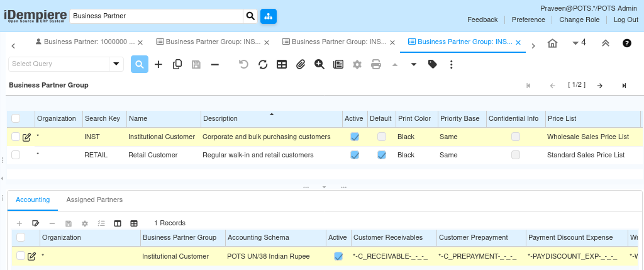Viewport: 644px width, 270px height.
Task: Click the Select Query input field
Action: (58, 64)
